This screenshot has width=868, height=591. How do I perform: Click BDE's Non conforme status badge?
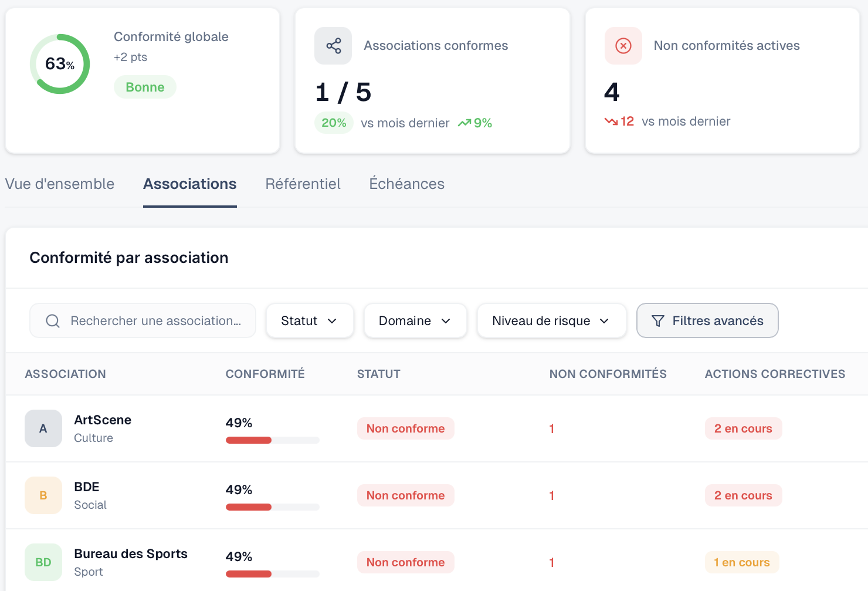[406, 495]
